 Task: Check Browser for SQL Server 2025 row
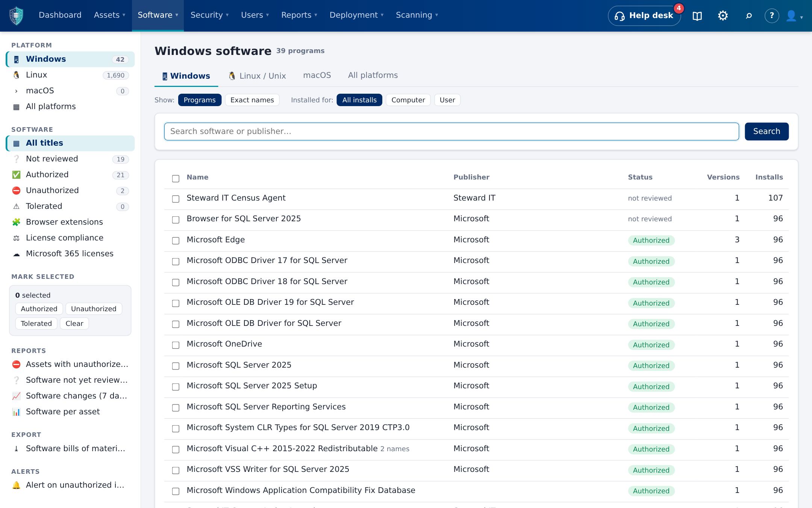coord(176,219)
